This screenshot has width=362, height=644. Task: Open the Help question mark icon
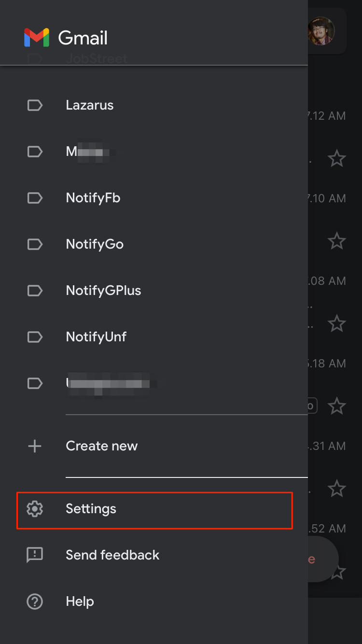35,602
